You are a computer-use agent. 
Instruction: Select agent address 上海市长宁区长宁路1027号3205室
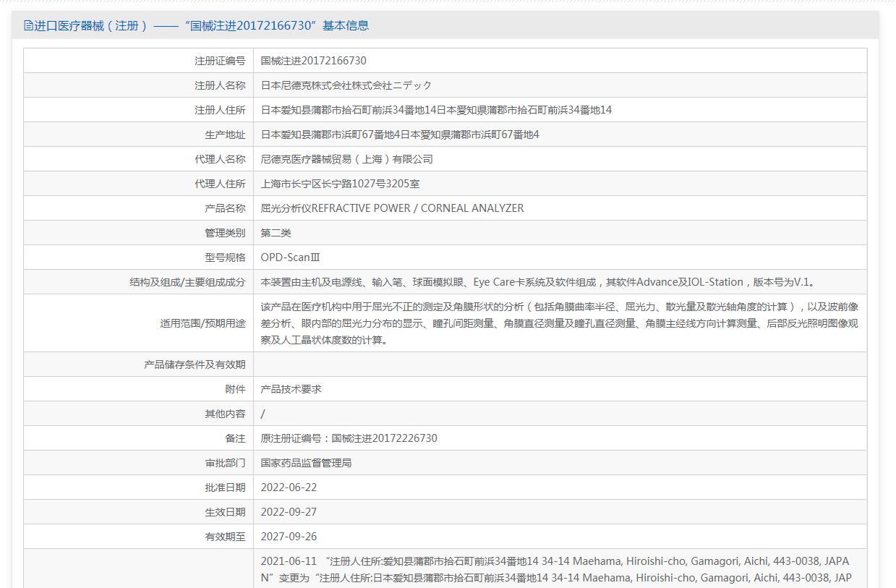(x=341, y=184)
